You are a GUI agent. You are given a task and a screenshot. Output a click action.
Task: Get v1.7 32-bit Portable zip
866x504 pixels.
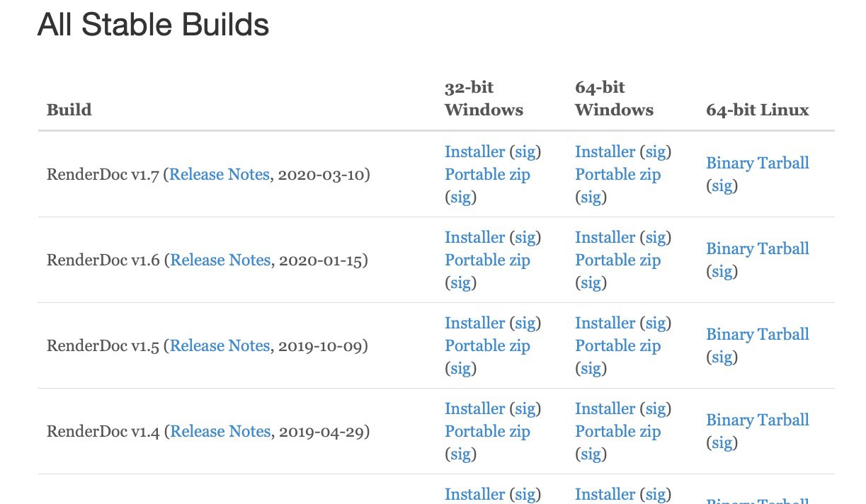click(x=487, y=174)
